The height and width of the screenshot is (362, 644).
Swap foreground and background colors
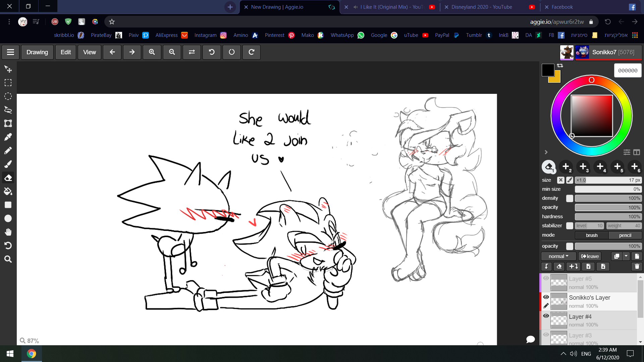pyautogui.click(x=560, y=66)
